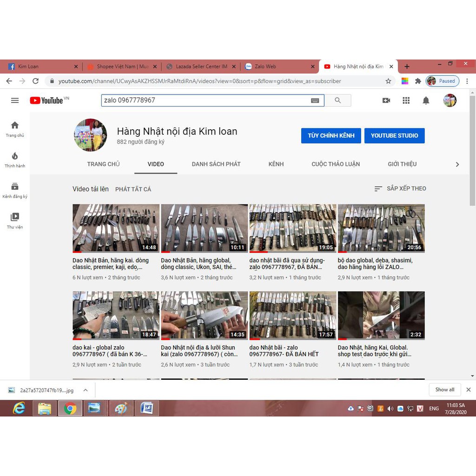Screen dimensions: 476x476
Task: Reload the page
Action: [35, 81]
